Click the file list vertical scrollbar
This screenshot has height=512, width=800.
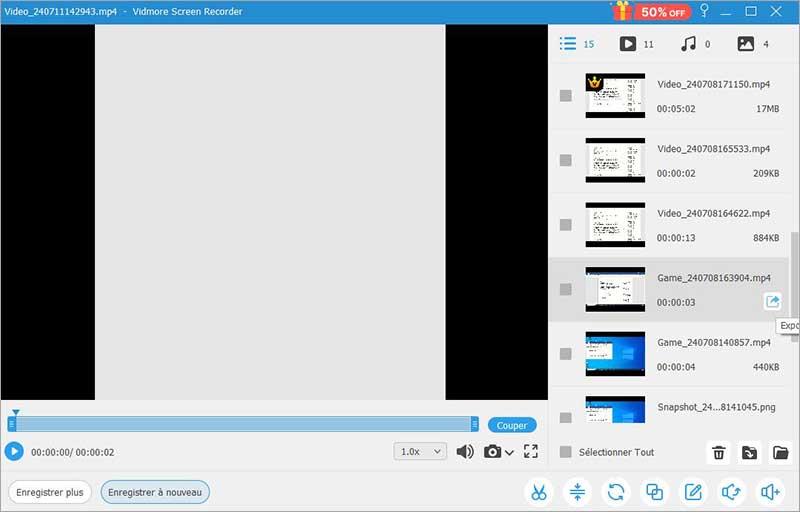pos(795,287)
